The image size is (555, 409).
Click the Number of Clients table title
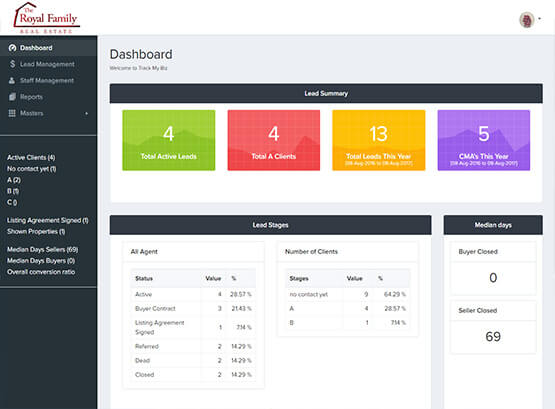tap(311, 252)
